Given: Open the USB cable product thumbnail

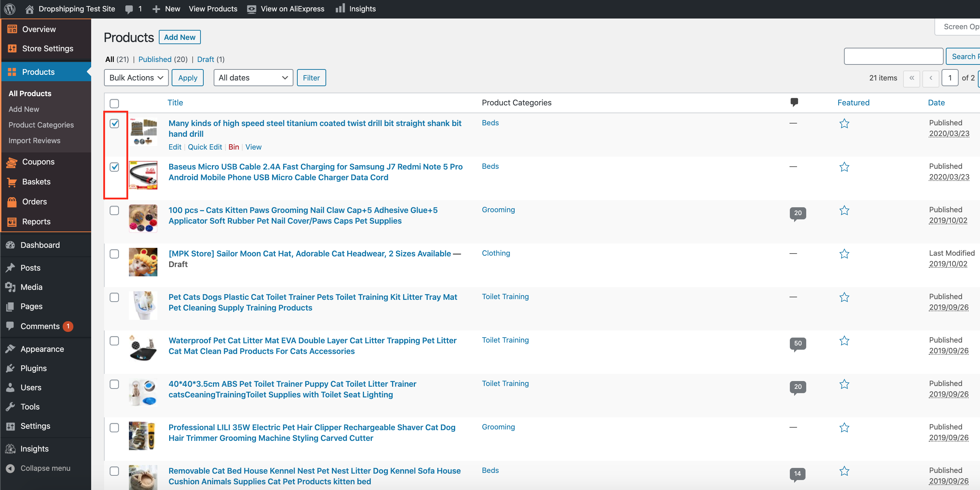Looking at the screenshot, I should (x=143, y=175).
